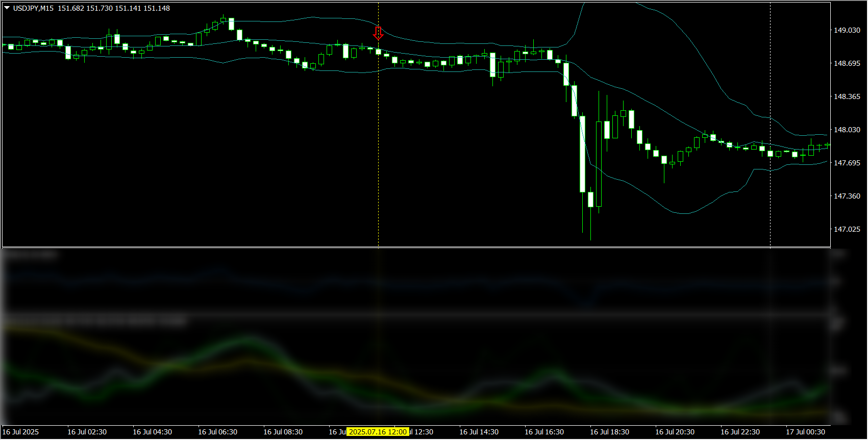868x440 pixels.
Task: Click the 16 Jul 02:30 time label
Action: [87, 432]
